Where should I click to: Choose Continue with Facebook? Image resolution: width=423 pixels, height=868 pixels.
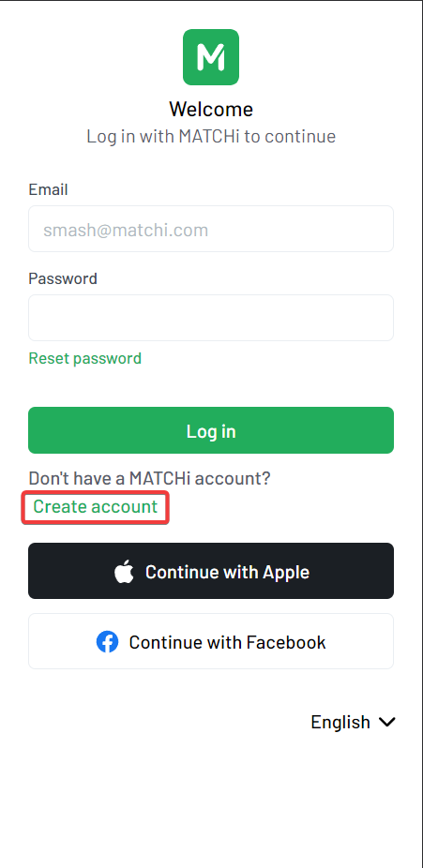coord(211,641)
